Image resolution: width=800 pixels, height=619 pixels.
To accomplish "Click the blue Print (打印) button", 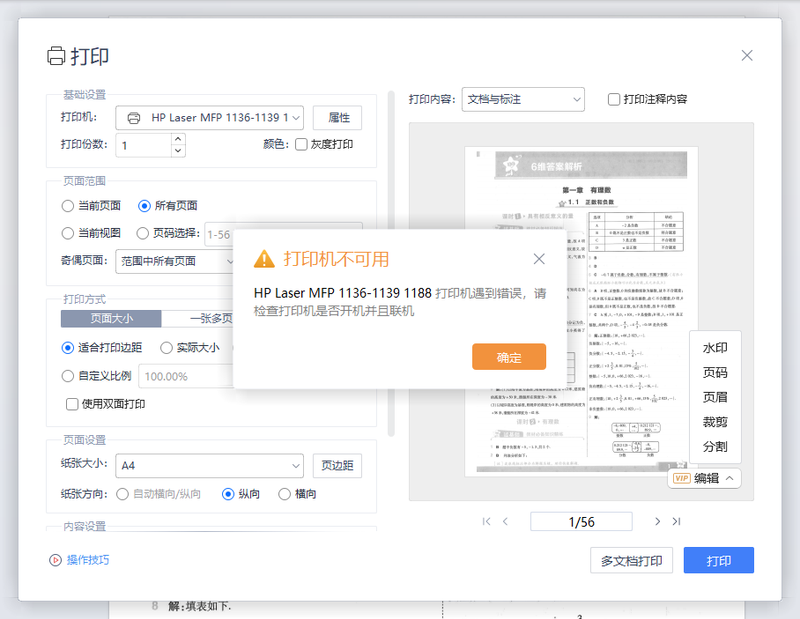I will tap(718, 560).
